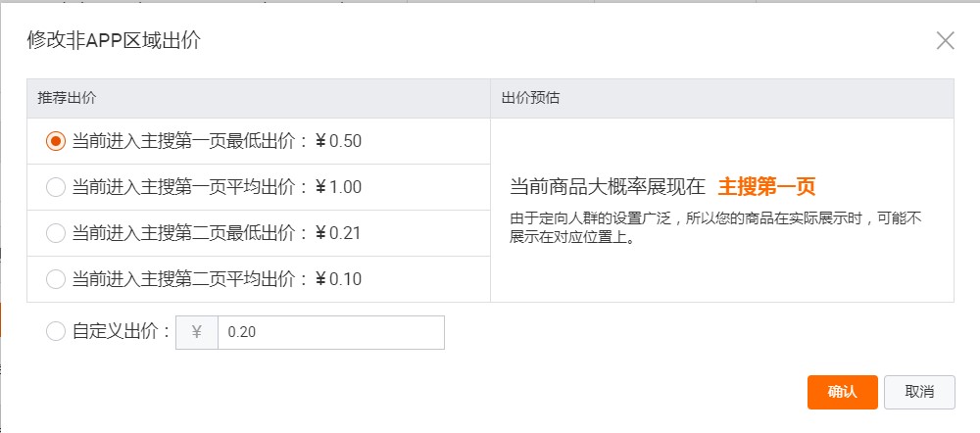980x433 pixels.
Task: Click the note starting with 由于定向人群
Action: coord(715,226)
